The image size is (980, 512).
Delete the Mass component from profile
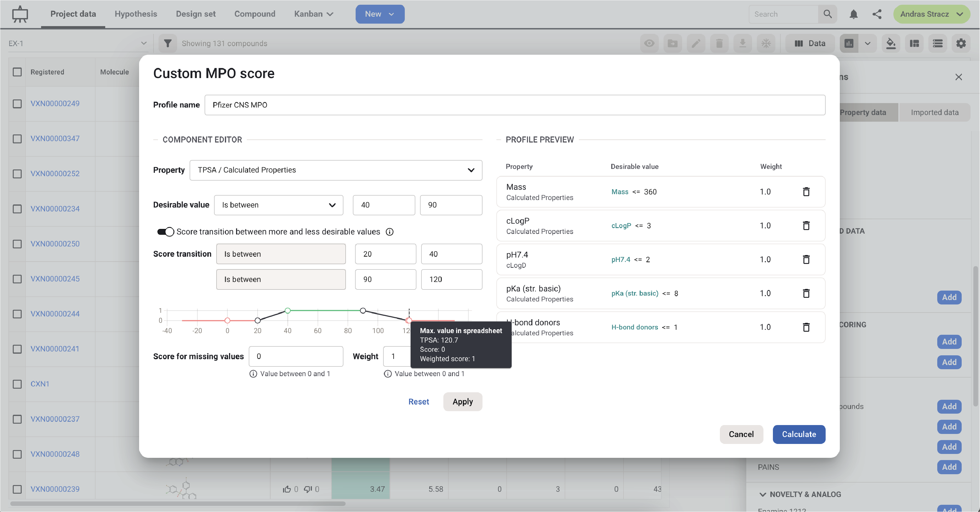tap(806, 191)
